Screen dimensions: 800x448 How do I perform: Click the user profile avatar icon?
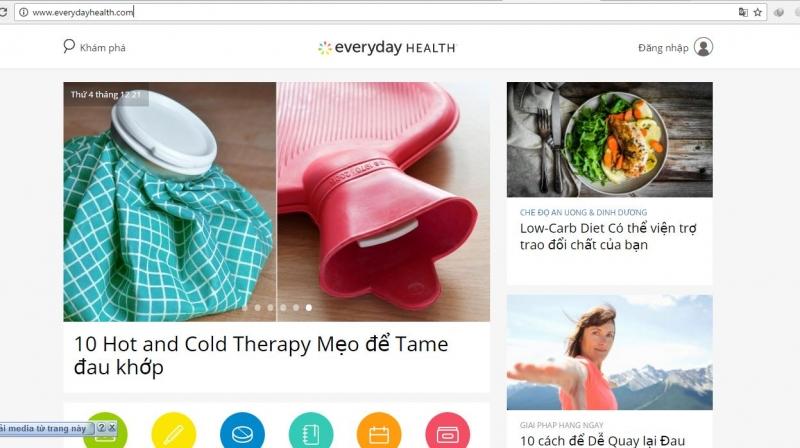point(703,47)
